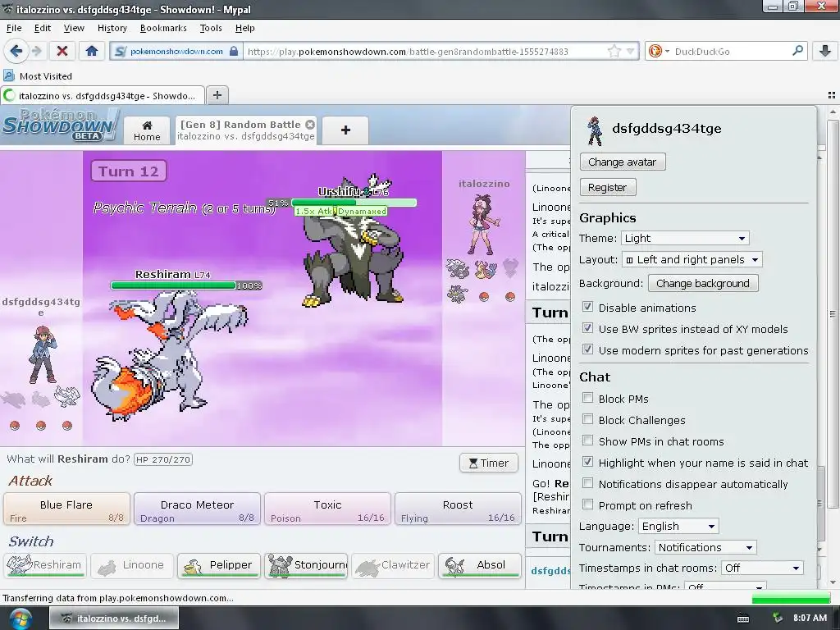
Task: Open the Tournaments notifications dropdown
Action: [x=705, y=547]
